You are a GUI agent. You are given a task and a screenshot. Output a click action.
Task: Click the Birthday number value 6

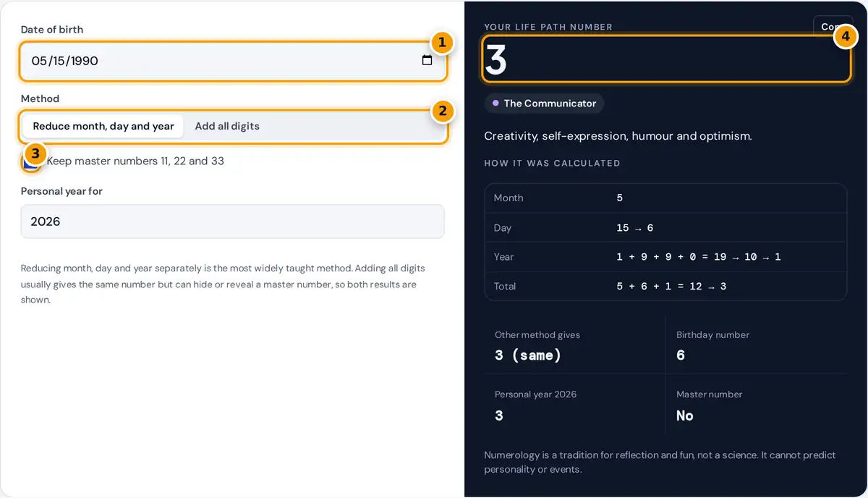(x=681, y=355)
